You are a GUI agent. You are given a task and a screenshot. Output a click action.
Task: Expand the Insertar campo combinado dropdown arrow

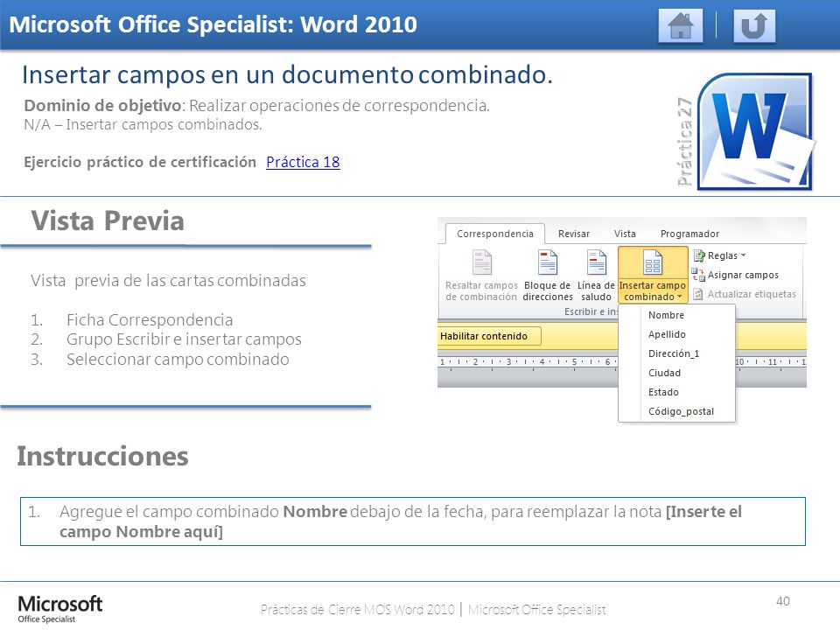click(x=679, y=297)
